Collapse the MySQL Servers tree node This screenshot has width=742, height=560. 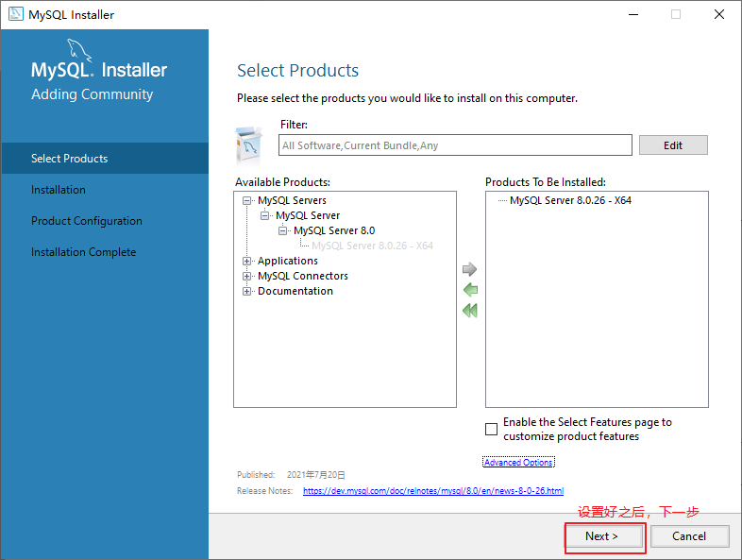pos(246,201)
